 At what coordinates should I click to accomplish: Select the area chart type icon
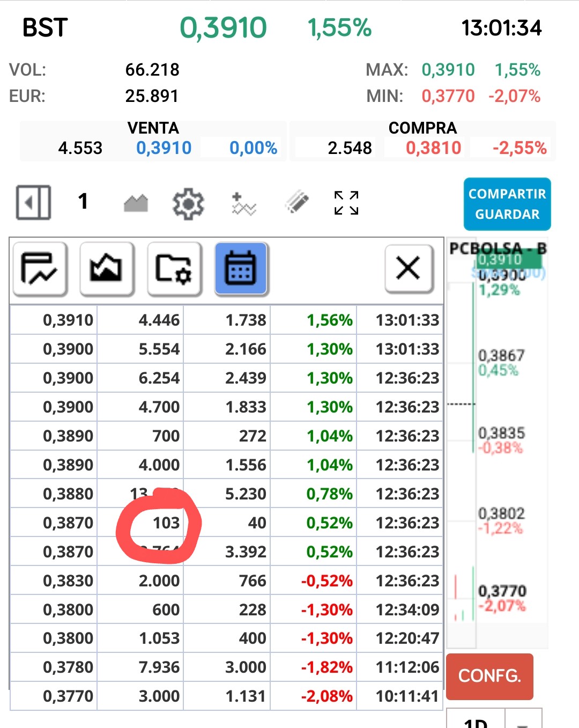point(136,203)
